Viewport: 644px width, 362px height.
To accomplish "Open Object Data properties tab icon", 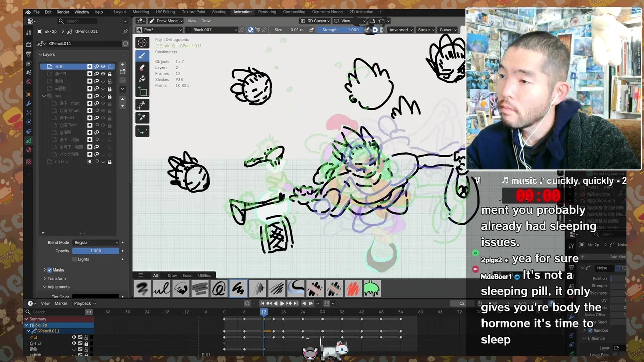I will click(x=29, y=140).
